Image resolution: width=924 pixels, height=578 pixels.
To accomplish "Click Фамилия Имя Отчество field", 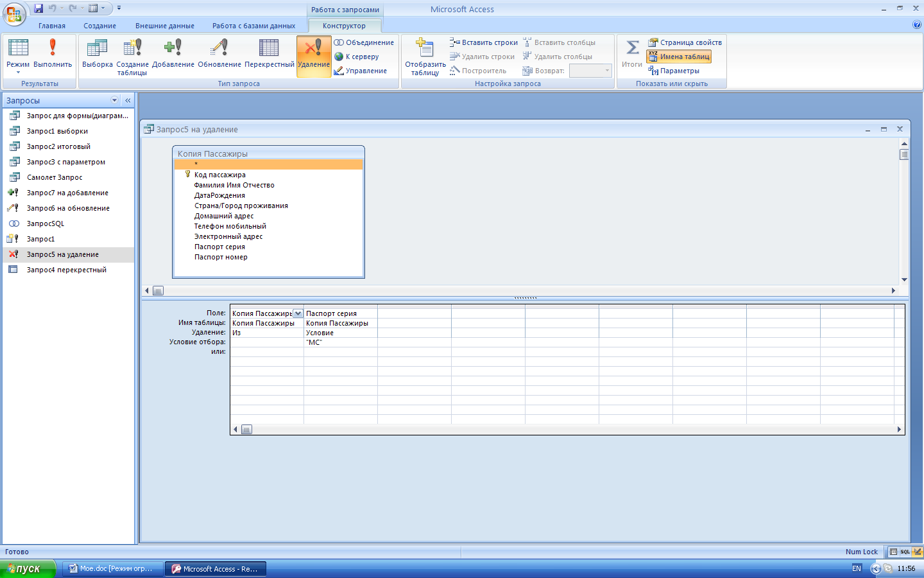I will (234, 185).
